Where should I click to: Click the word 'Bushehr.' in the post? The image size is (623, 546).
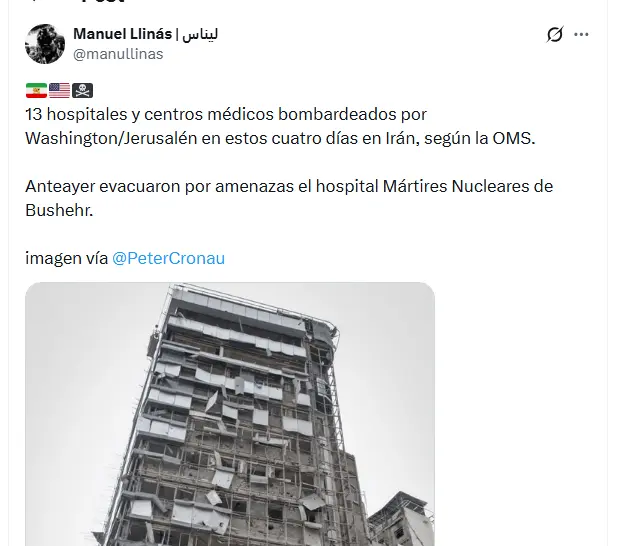point(59,210)
